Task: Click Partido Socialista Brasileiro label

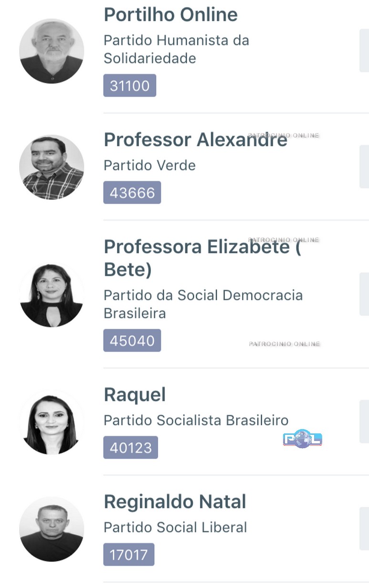Action: pyautogui.click(x=196, y=420)
